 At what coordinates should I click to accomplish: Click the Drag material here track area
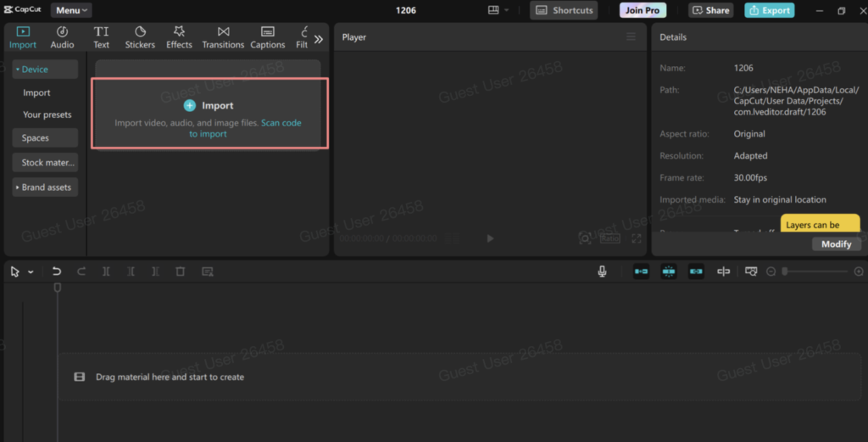pos(459,377)
